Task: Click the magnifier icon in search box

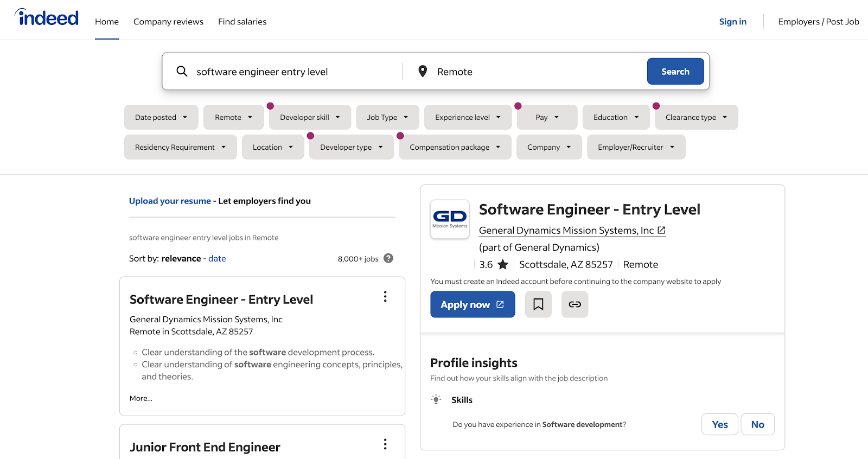Action: (182, 72)
